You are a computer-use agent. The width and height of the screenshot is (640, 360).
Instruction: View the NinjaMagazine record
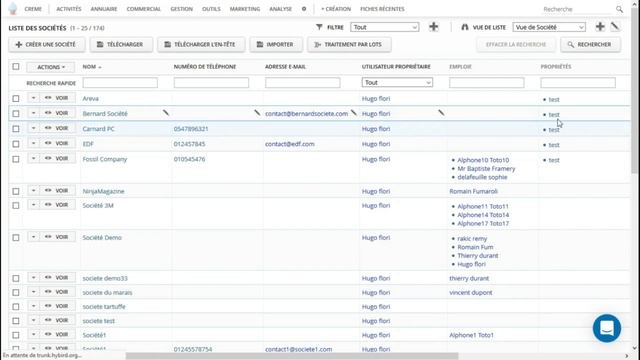pyautogui.click(x=58, y=191)
